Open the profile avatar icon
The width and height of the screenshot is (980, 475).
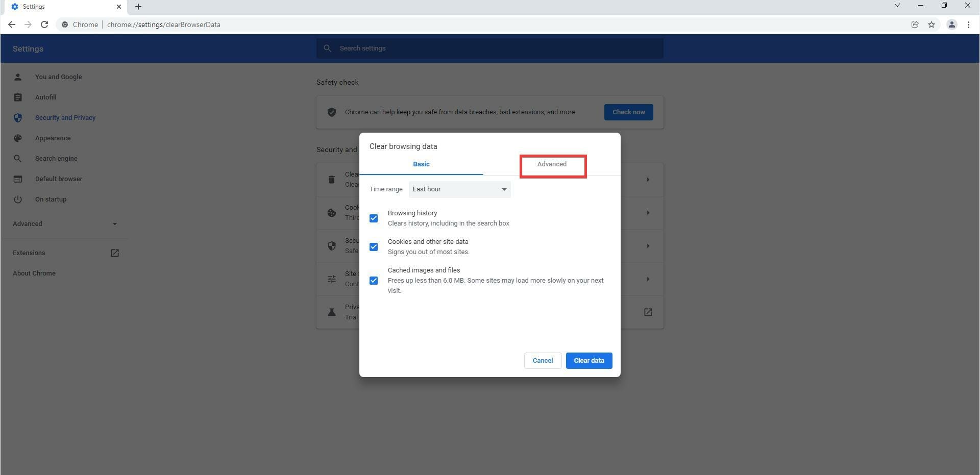pyautogui.click(x=951, y=24)
